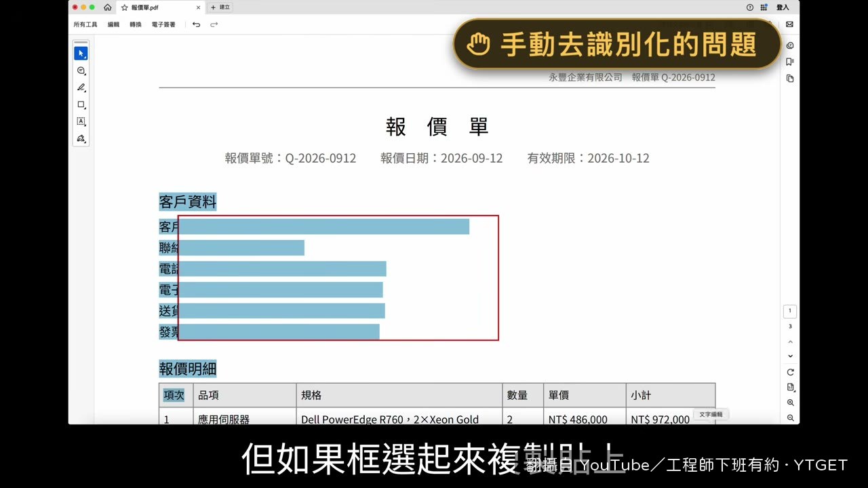Open the 編輯 menu

click(113, 24)
